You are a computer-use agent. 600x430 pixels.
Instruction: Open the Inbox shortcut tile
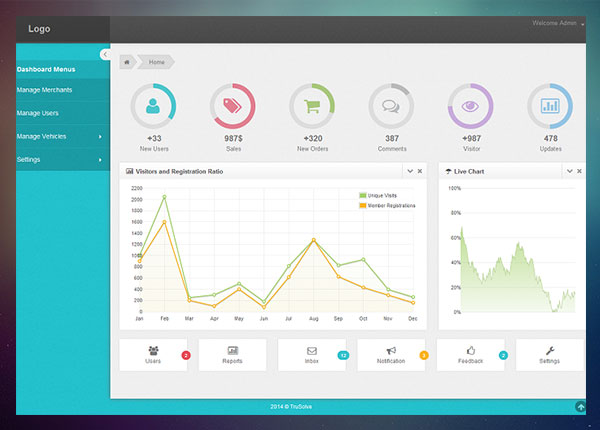pos(312,355)
